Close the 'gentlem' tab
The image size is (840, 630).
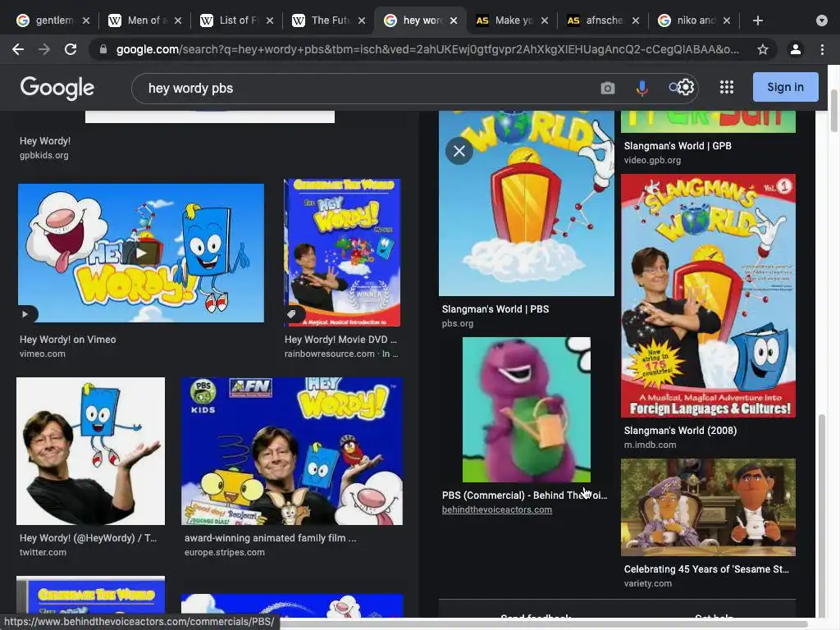click(x=85, y=21)
